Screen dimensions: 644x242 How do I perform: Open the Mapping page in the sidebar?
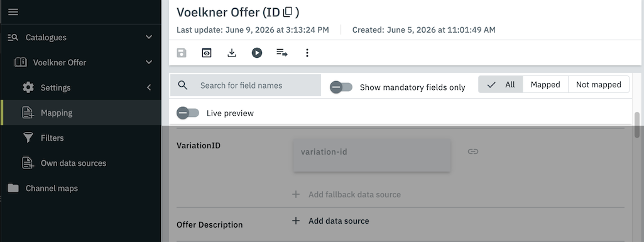(80, 113)
